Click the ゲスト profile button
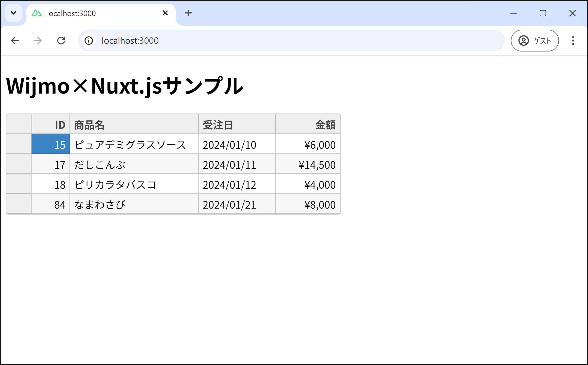The image size is (588, 365). [x=535, y=41]
